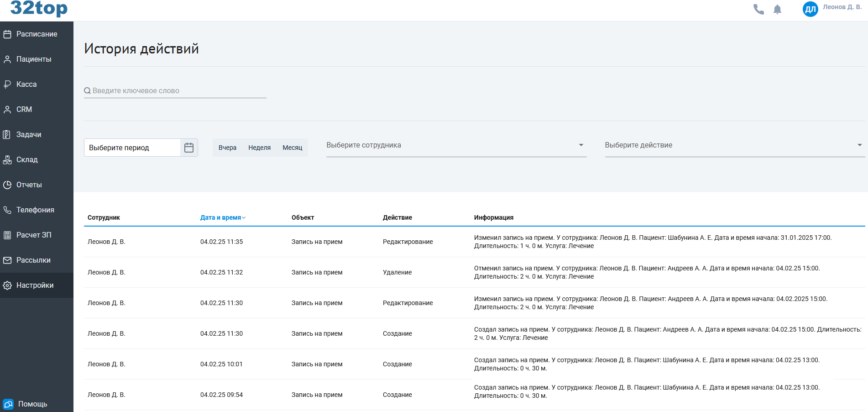This screenshot has width=868, height=412.
Task: Open the Помощь chat icon
Action: coord(8,404)
